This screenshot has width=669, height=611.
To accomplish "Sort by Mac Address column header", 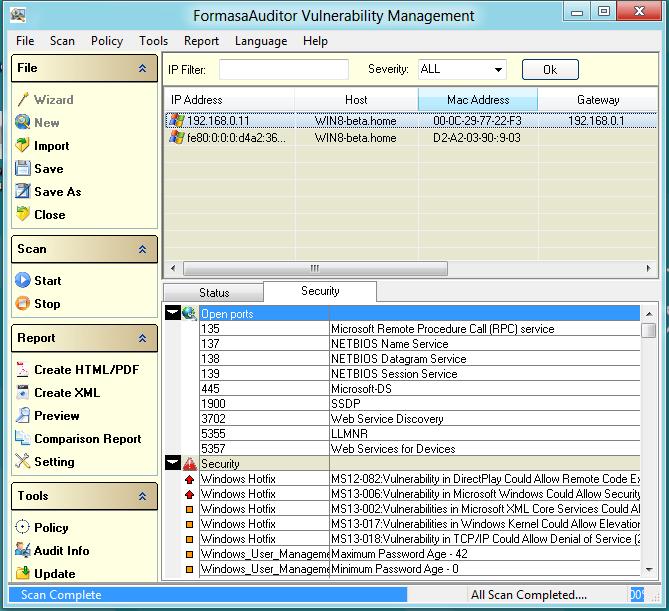I will coord(478,100).
